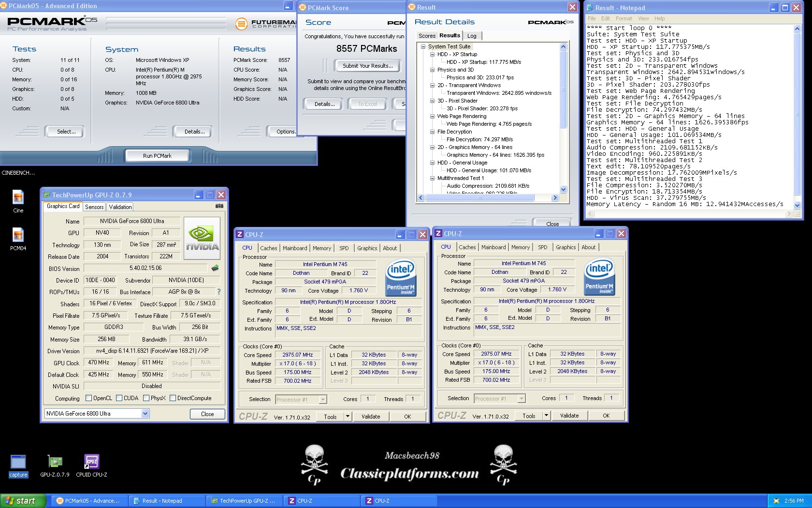The height and width of the screenshot is (508, 812).
Task: Click the Notepad title bar icon
Action: pos(590,8)
